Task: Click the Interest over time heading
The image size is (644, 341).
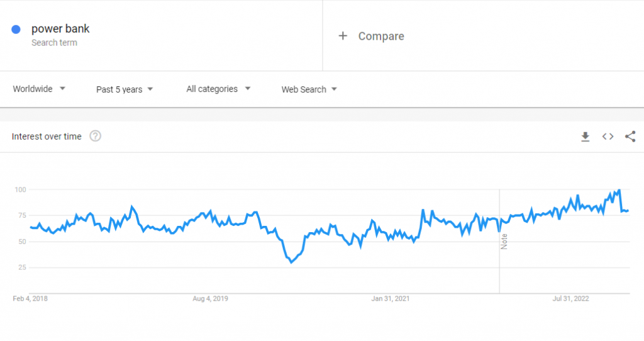Action: (47, 137)
